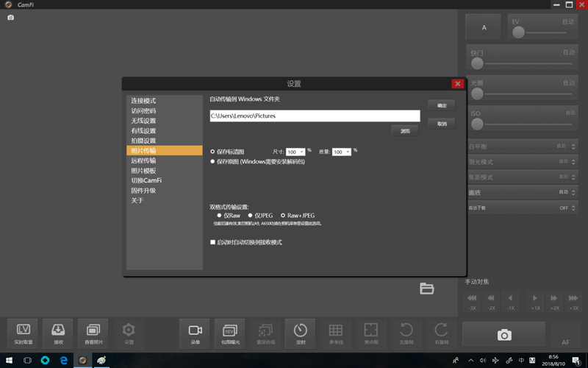Select 无线设置 in the settings list
The height and width of the screenshot is (368, 588).
144,121
